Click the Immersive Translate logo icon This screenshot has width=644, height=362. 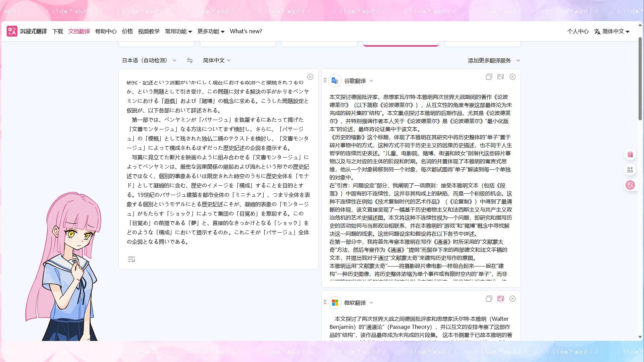pos(12,31)
